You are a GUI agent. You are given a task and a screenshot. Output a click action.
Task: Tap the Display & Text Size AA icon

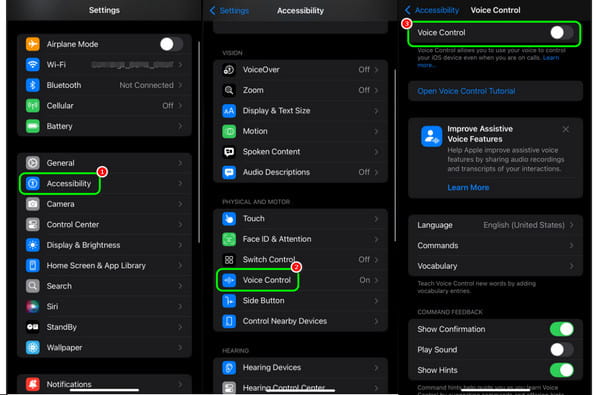tap(229, 111)
